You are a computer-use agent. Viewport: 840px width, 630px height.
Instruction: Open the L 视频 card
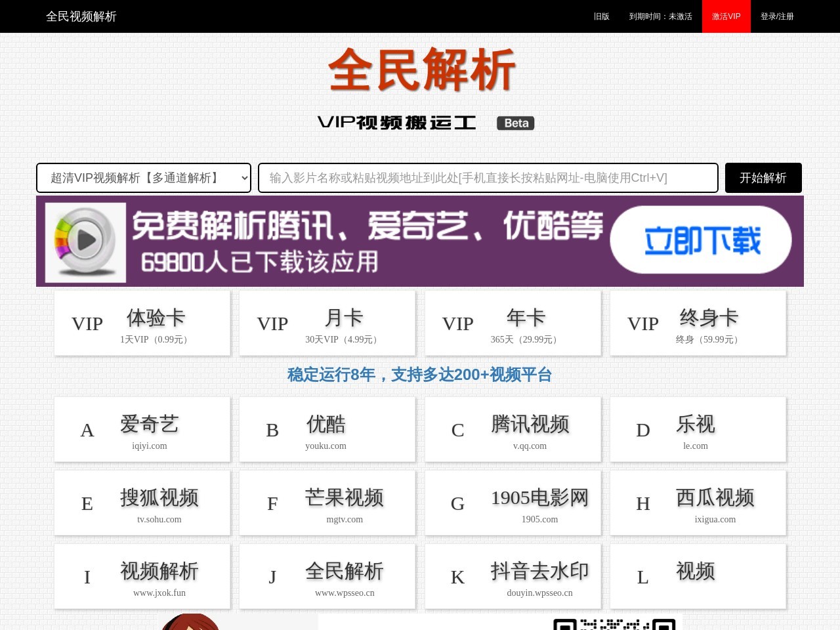698,577
